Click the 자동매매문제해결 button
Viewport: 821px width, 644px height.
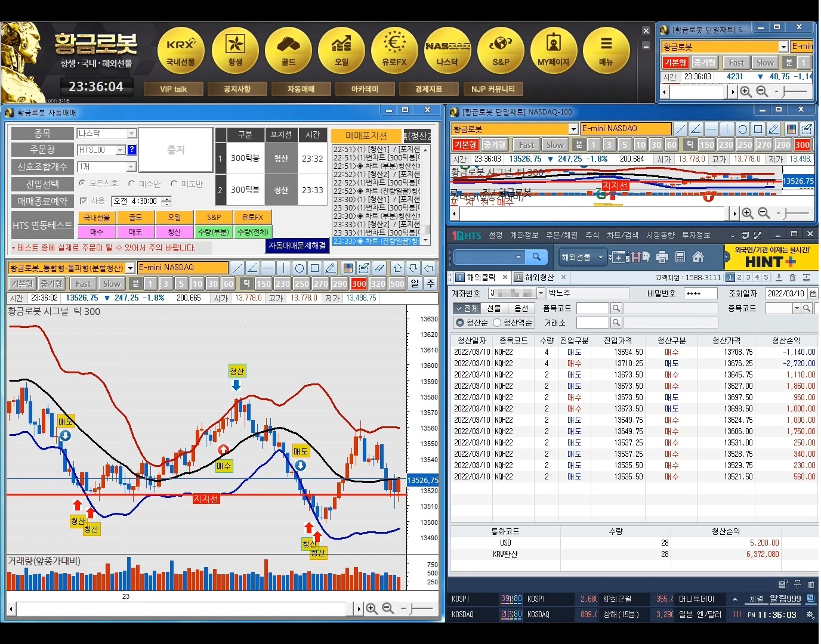click(x=297, y=246)
